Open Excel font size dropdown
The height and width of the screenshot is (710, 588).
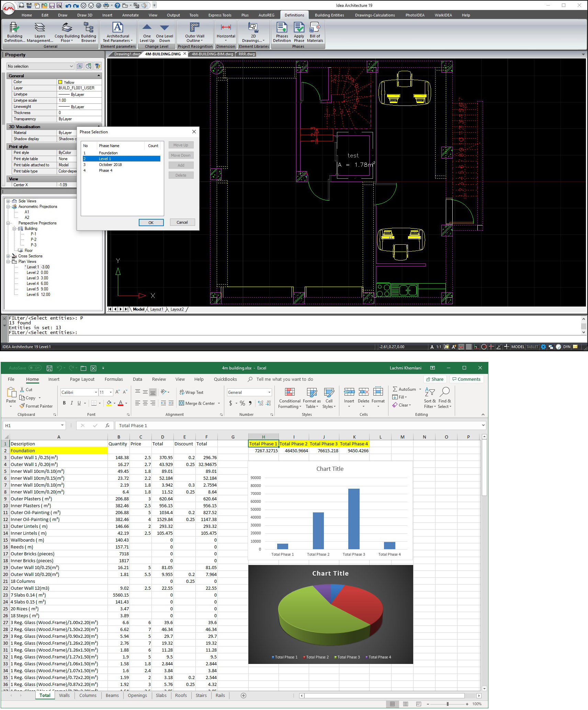tap(111, 392)
